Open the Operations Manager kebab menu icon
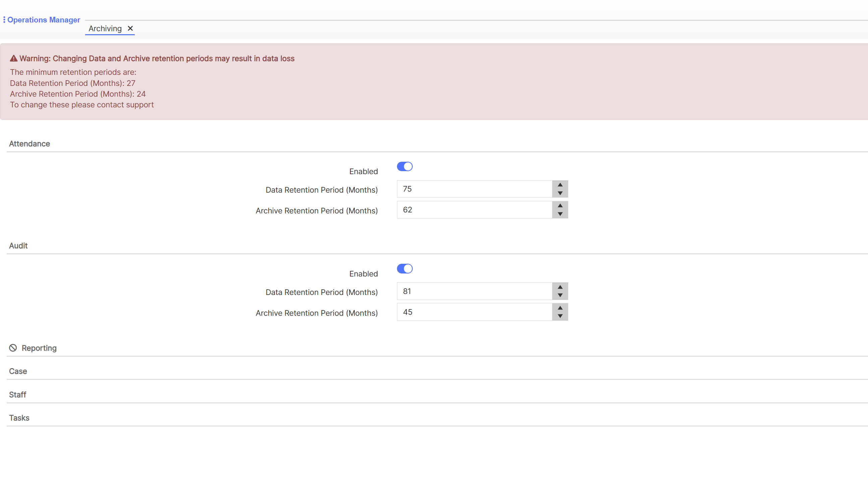 click(4, 19)
